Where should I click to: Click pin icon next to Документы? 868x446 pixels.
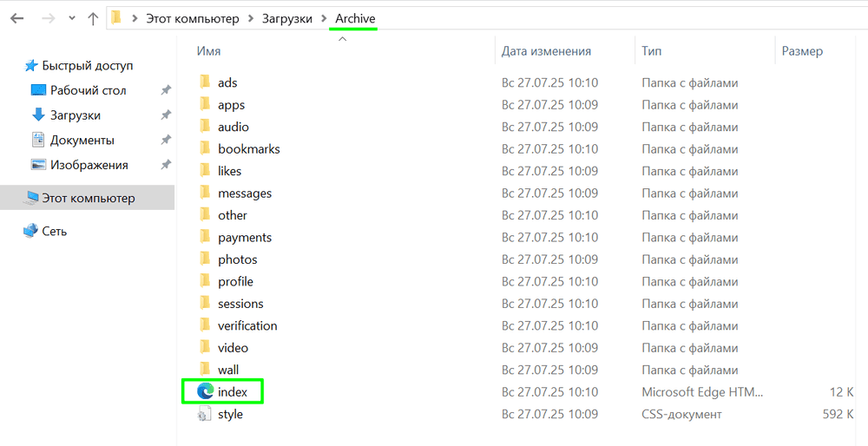point(166,140)
